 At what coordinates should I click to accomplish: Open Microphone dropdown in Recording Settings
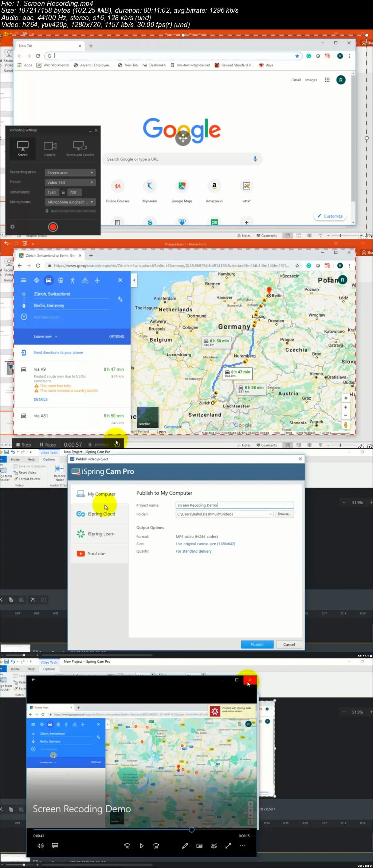tap(70, 202)
